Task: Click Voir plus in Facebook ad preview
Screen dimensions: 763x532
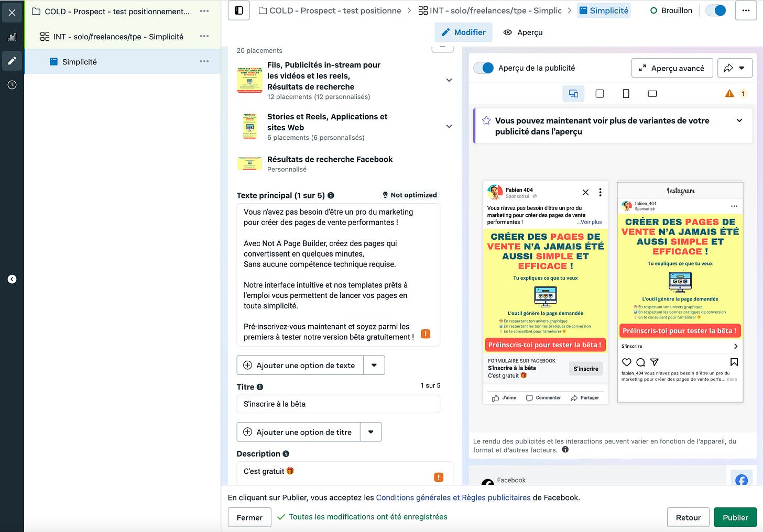Action: point(591,222)
